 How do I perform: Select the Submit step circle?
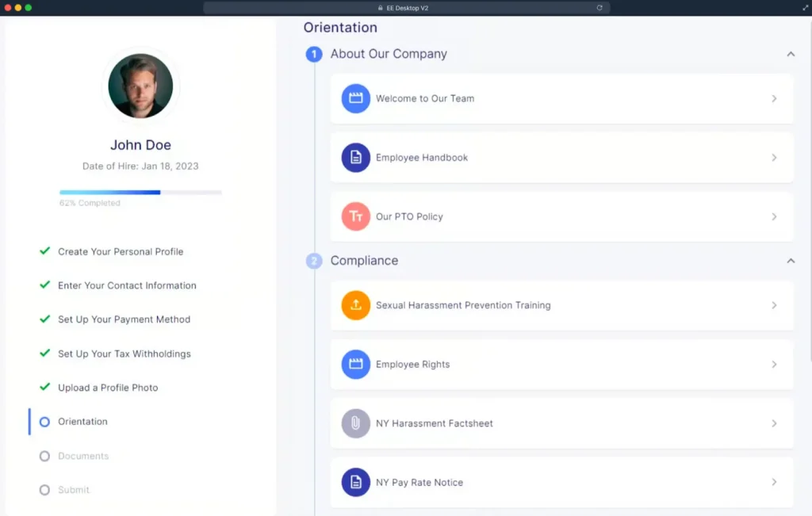coord(44,490)
